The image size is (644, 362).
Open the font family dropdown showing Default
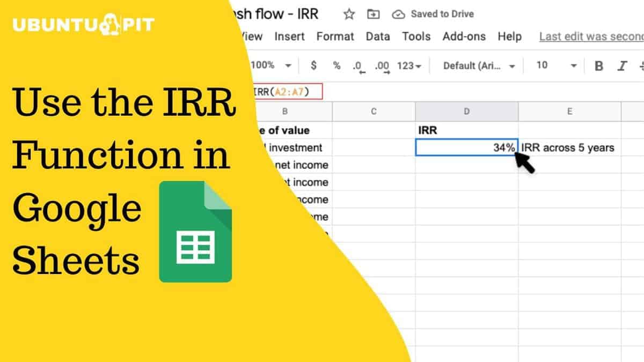tap(478, 65)
